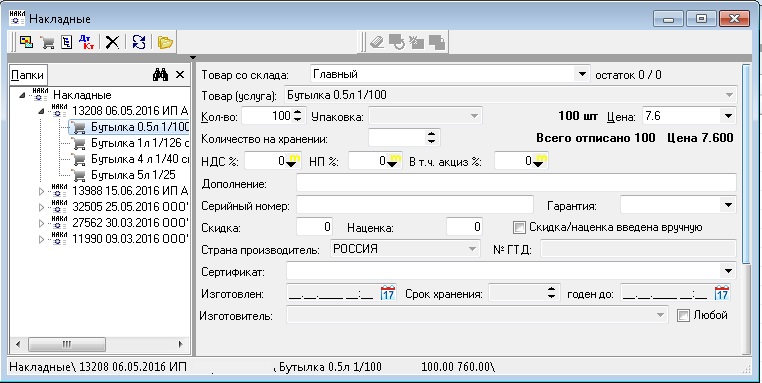762x383 pixels.
Task: Click the small black triangle under the toolbar
Action: coord(193,58)
